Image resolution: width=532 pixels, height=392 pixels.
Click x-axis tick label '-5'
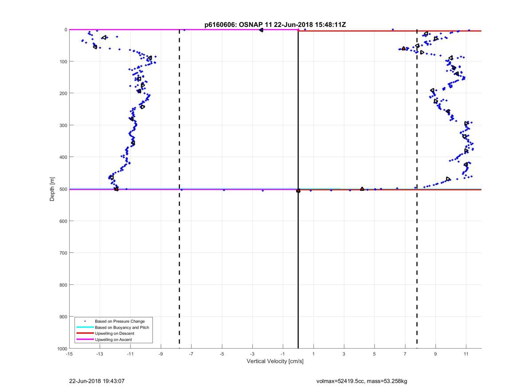click(222, 354)
